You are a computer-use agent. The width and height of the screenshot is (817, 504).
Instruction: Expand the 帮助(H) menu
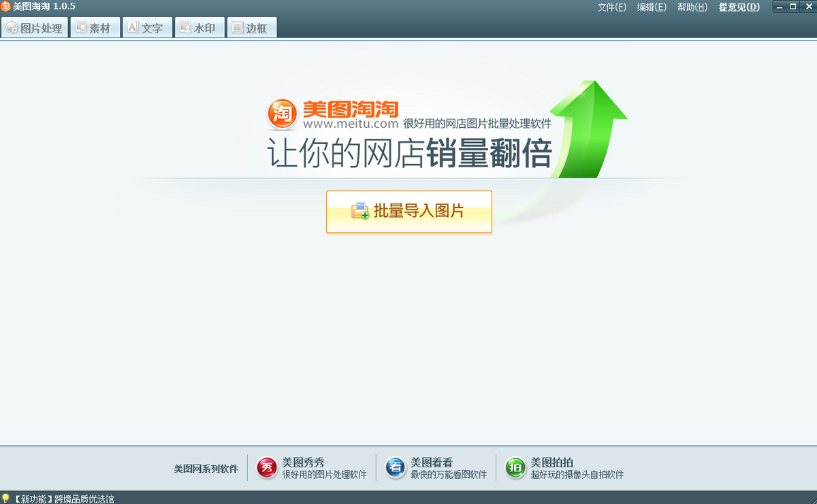click(692, 7)
